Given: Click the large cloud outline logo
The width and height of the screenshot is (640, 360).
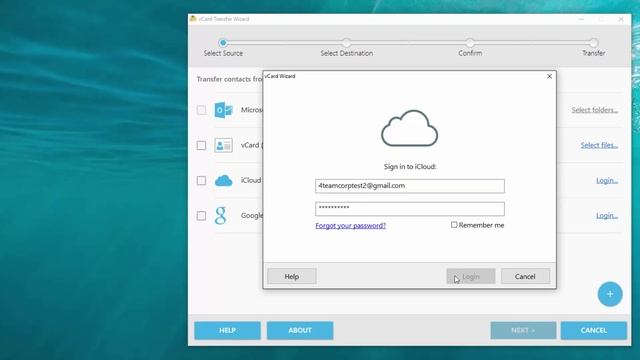Looking at the screenshot, I should [x=409, y=128].
